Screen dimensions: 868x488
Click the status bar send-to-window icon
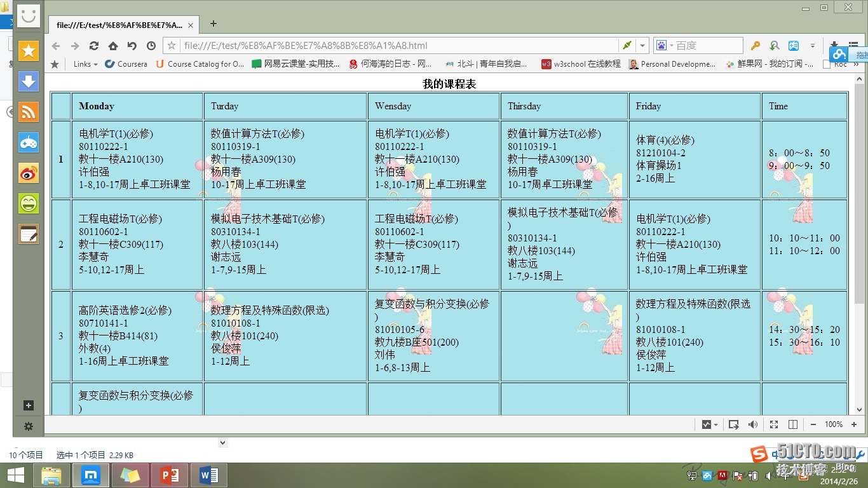click(733, 424)
